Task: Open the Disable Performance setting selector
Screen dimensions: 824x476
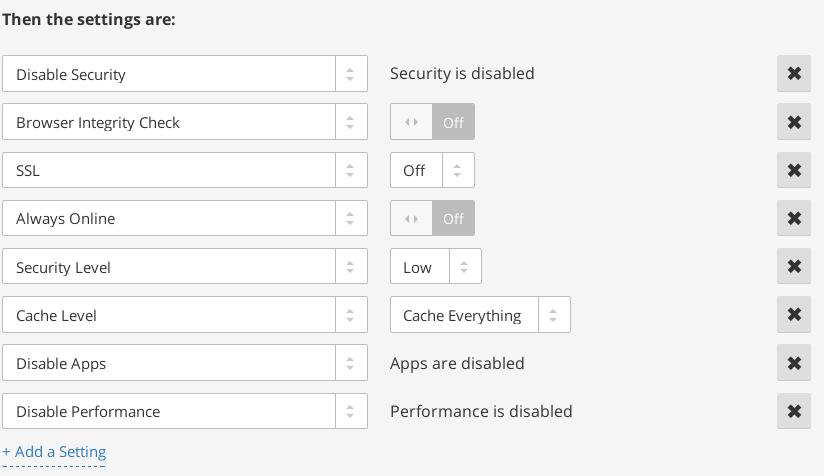Action: click(x=186, y=411)
